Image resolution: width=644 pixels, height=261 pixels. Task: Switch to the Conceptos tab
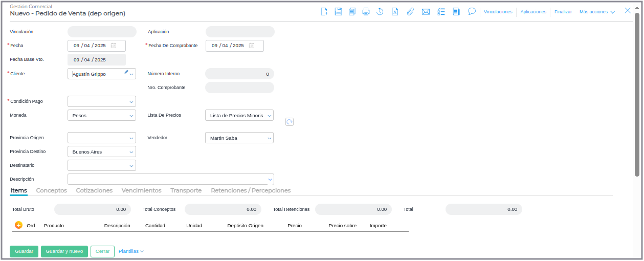click(52, 190)
